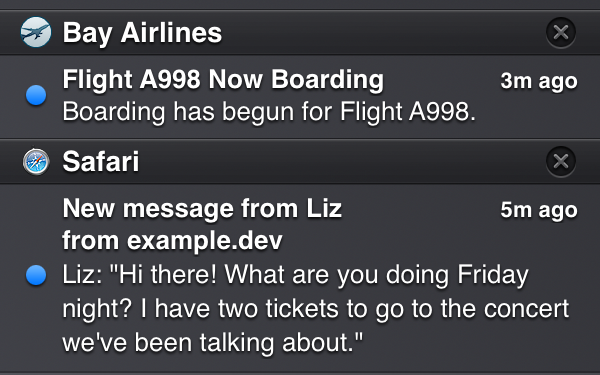600x375 pixels.
Task: Select the Bay Airlines header label
Action: pyautogui.click(x=142, y=33)
